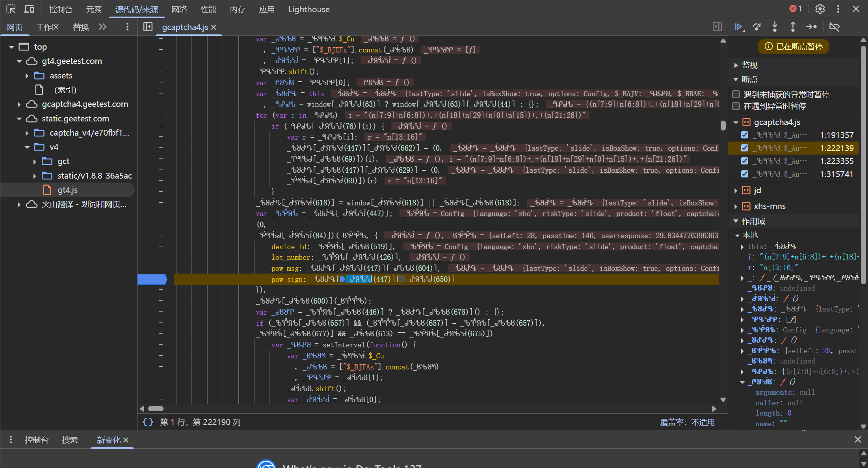This screenshot has height=468, width=868.
Task: Step into next function call
Action: pos(775,27)
